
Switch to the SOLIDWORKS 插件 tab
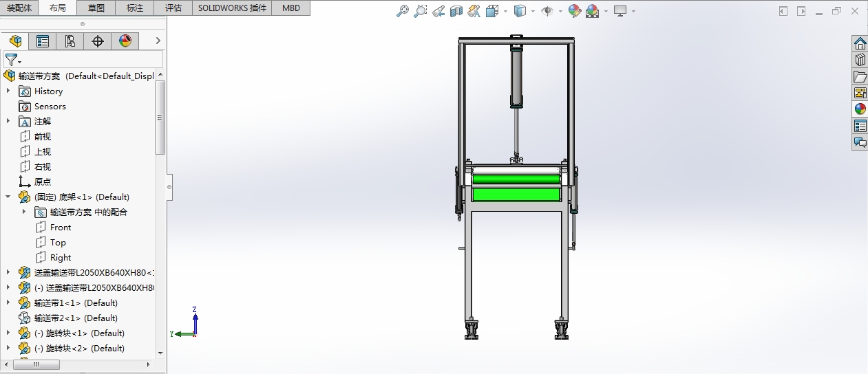[232, 8]
